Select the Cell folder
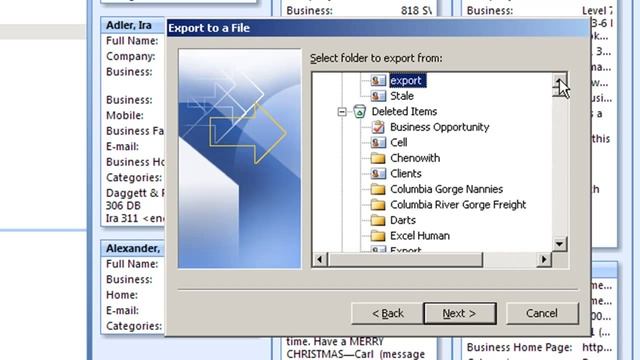 (x=399, y=142)
